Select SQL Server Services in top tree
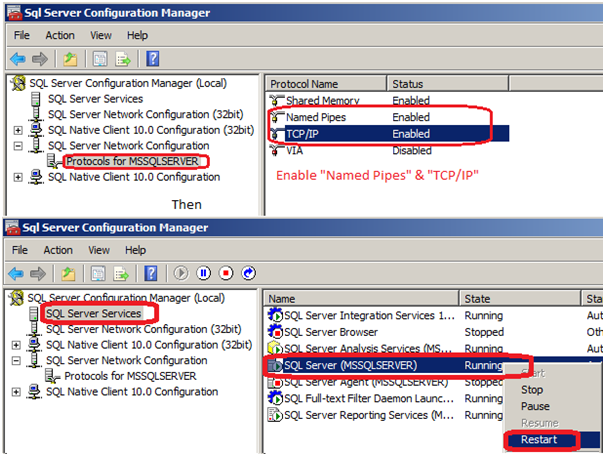 [x=95, y=99]
